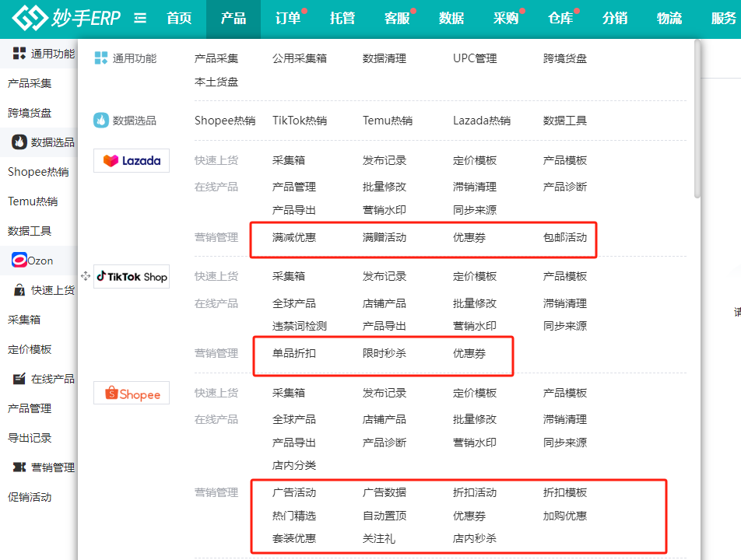The height and width of the screenshot is (560, 741).
Task: Expand 营销管理 group in left sidebar
Action: click(44, 467)
